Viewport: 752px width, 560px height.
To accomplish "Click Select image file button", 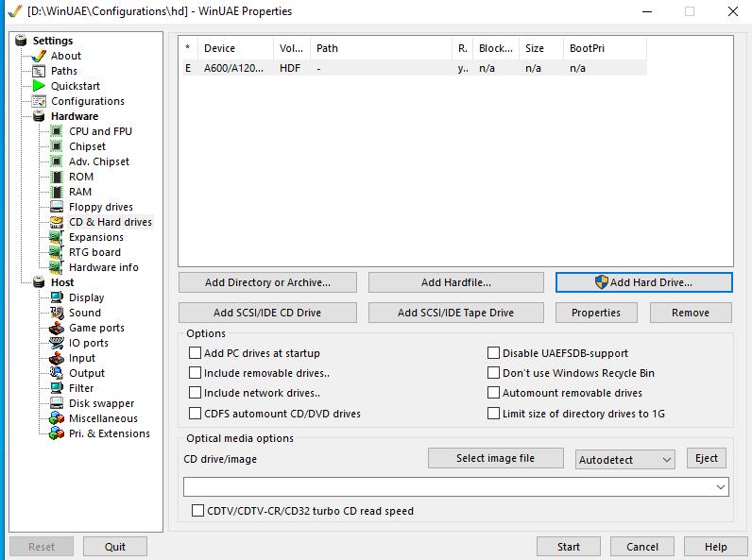I will [x=495, y=458].
